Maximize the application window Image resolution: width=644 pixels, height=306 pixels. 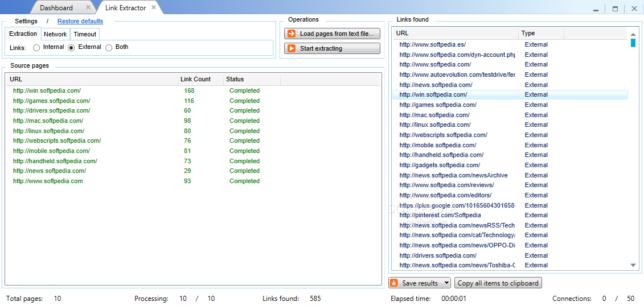(616, 9)
